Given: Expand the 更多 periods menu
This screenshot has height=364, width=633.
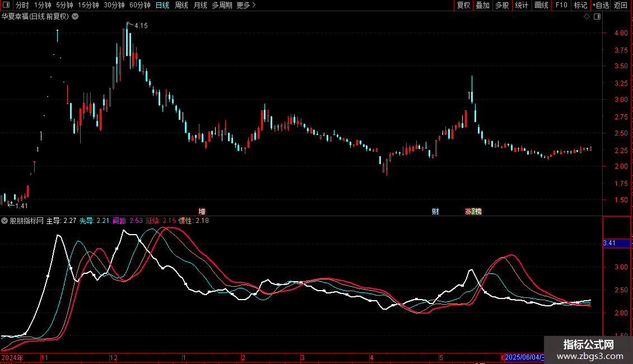Looking at the screenshot, I should 246,5.
